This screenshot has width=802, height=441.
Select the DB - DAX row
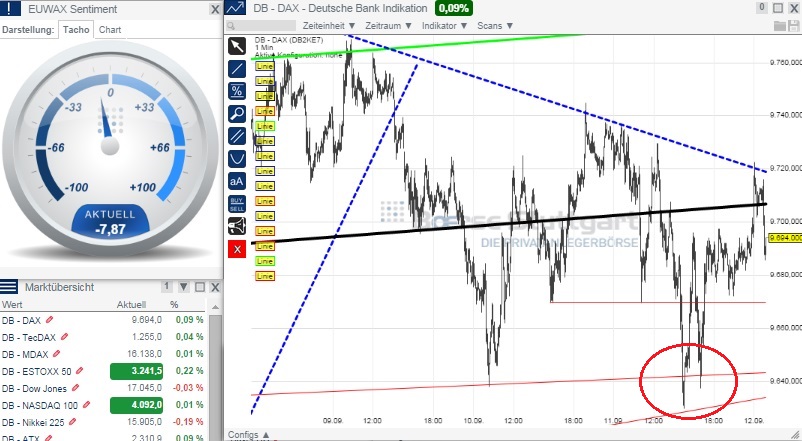(x=102, y=320)
